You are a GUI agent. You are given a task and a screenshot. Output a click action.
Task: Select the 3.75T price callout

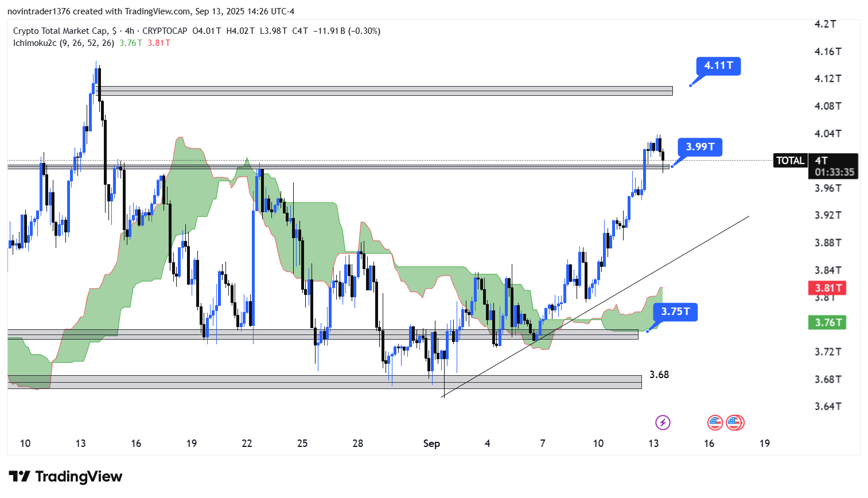pos(675,312)
